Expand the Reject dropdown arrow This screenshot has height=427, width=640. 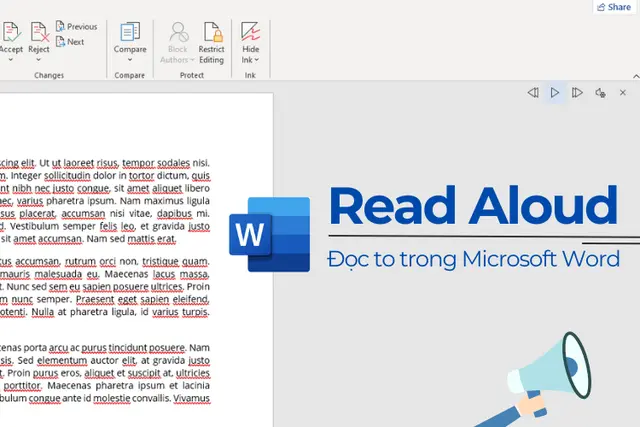(x=39, y=60)
